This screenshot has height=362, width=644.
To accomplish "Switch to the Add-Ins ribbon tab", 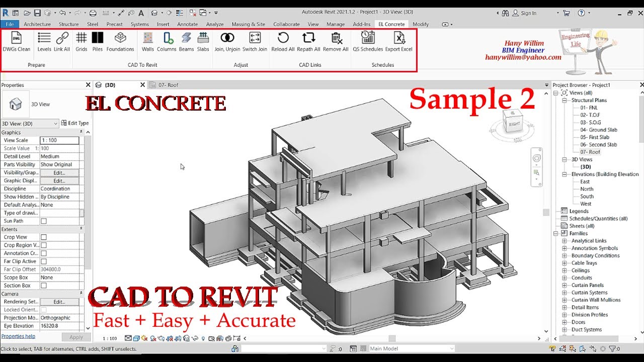I will 361,24.
